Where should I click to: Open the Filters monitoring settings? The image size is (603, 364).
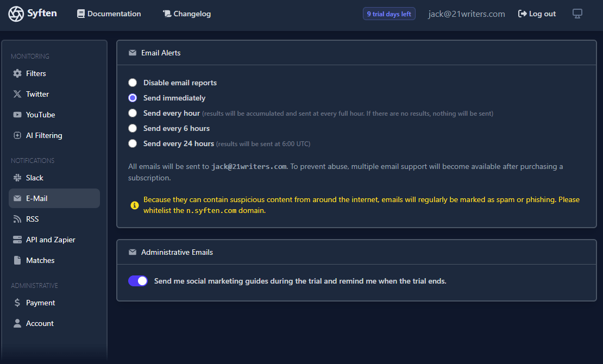coord(36,73)
